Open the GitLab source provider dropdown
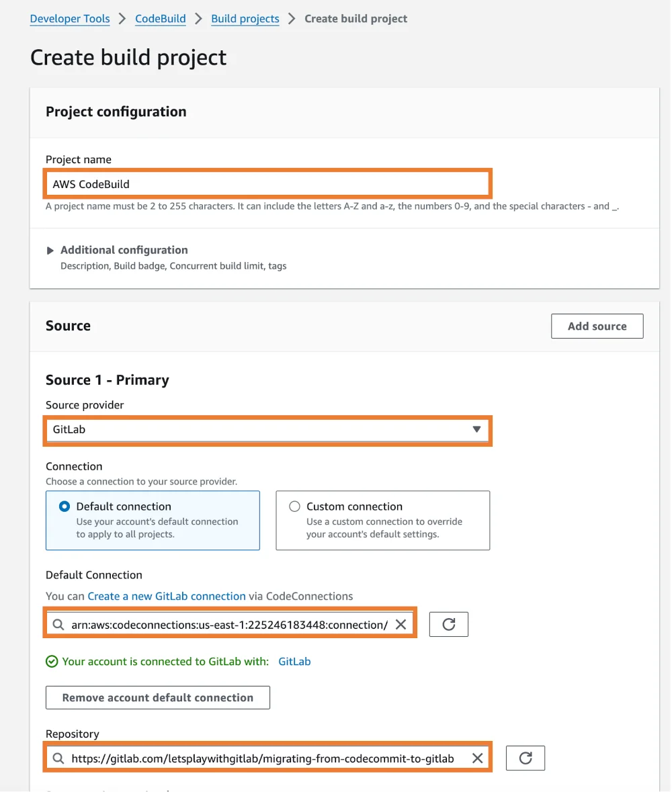This screenshot has height=792, width=672. pos(267,430)
